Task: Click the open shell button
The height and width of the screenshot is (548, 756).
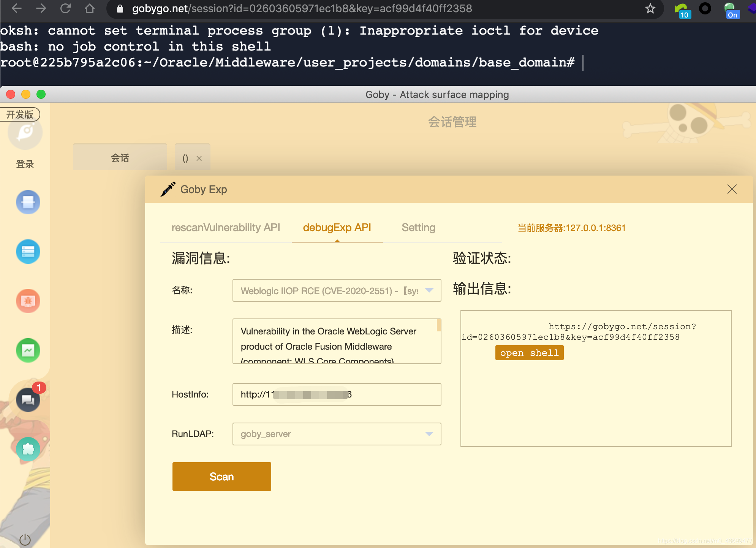Action: [529, 353]
